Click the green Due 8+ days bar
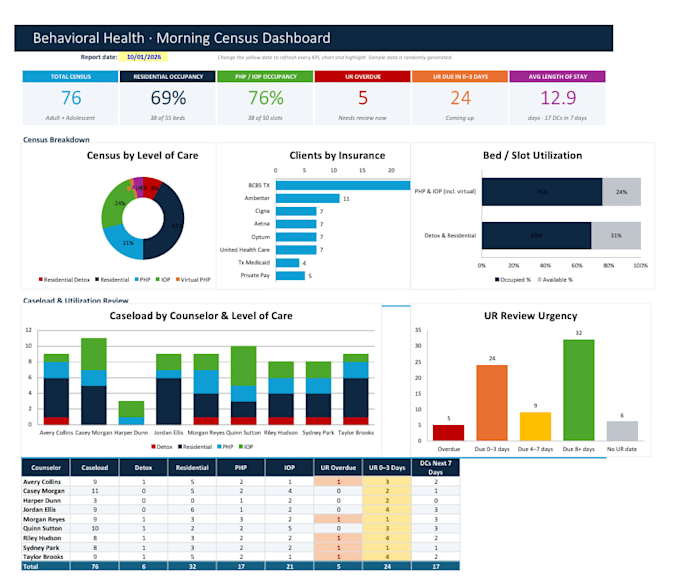The height and width of the screenshot is (583, 680). click(x=579, y=390)
